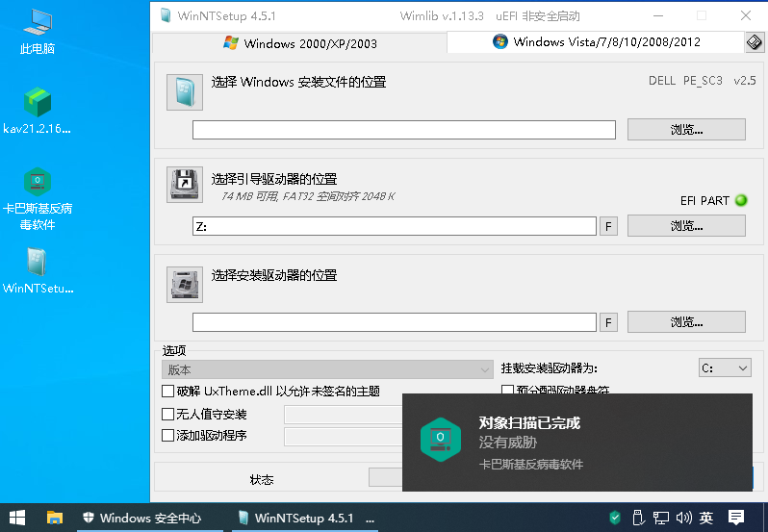768x532 pixels.
Task: Click the network tray icon
Action: (661, 518)
